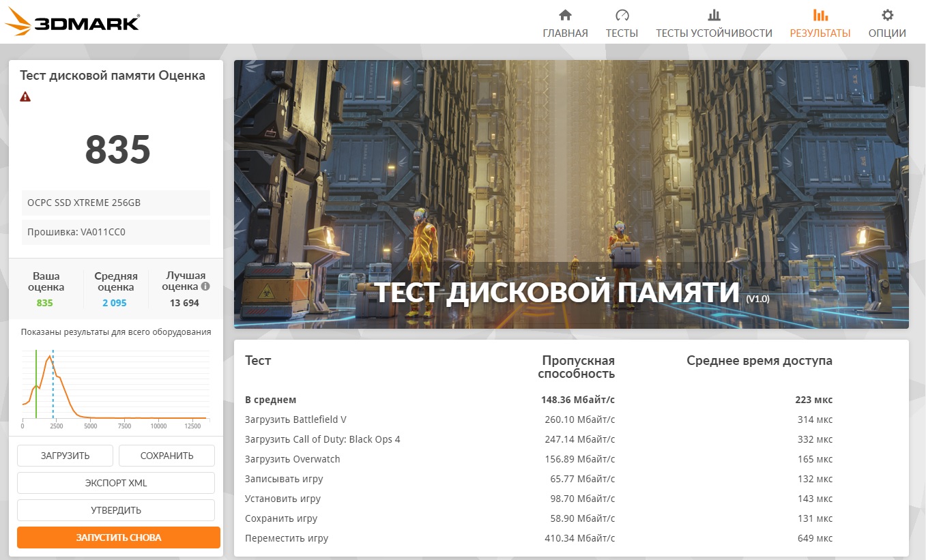Screen dimensions: 926x560
Task: Click the 98.70 Мбайт/с value
Action: (583, 499)
